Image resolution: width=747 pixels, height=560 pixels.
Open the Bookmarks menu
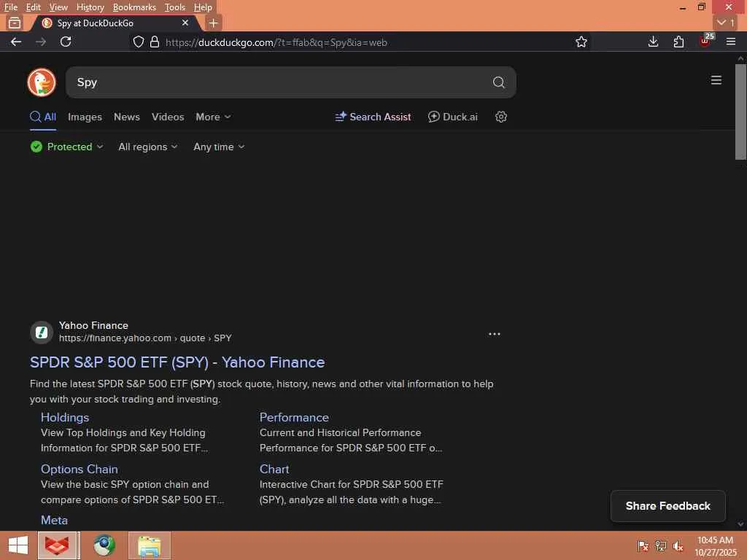(134, 7)
